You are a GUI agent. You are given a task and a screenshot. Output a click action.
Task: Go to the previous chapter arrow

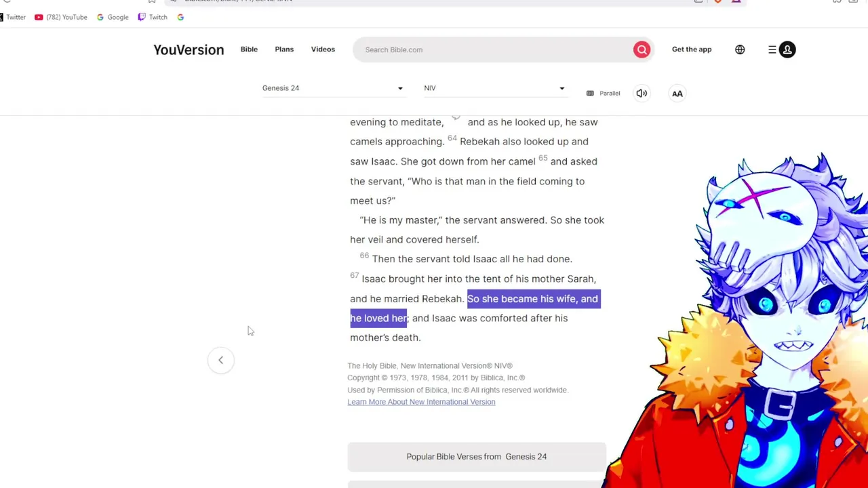[x=220, y=360]
